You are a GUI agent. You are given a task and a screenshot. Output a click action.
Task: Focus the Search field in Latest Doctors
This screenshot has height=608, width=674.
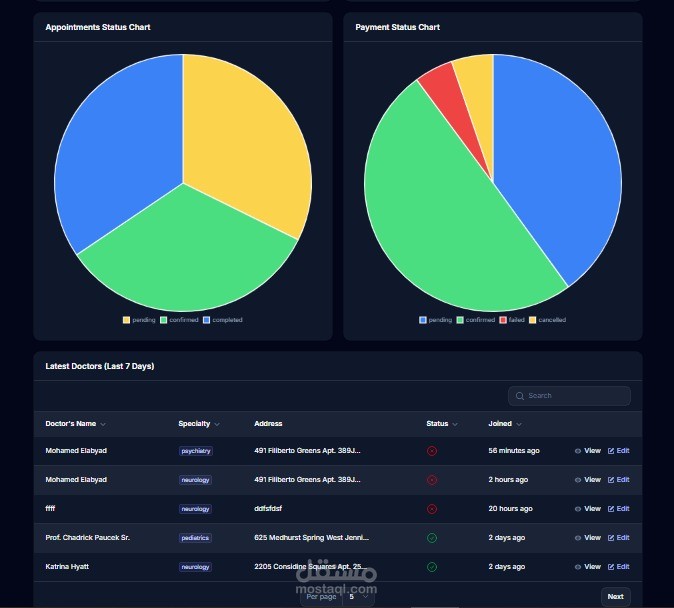click(x=569, y=396)
